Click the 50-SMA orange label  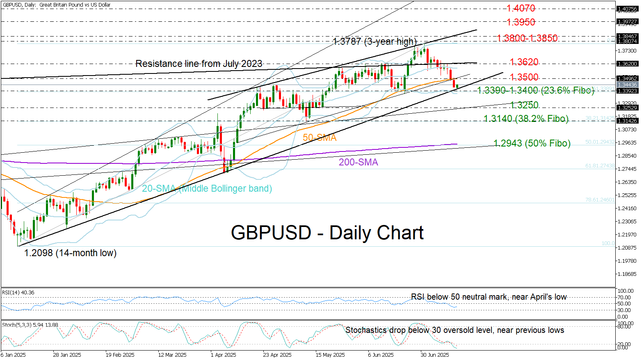coord(320,138)
